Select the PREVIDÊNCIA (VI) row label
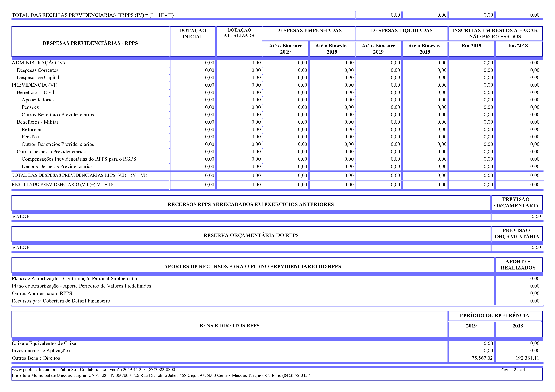The image size is (555, 392). point(34,85)
